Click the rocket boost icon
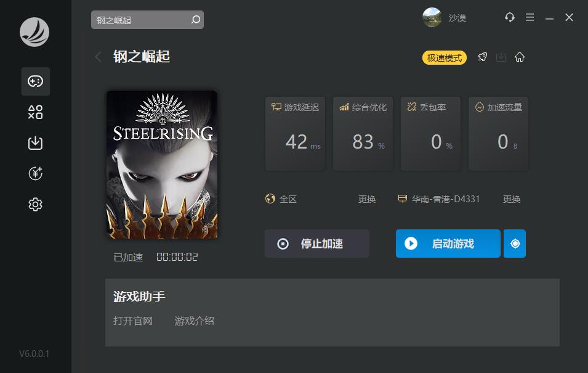Screen dimensions: 588x373 (483, 57)
